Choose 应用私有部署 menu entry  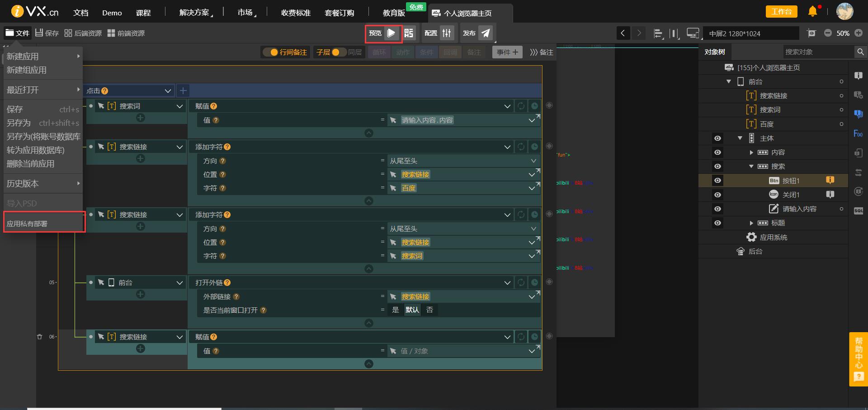[x=44, y=224]
